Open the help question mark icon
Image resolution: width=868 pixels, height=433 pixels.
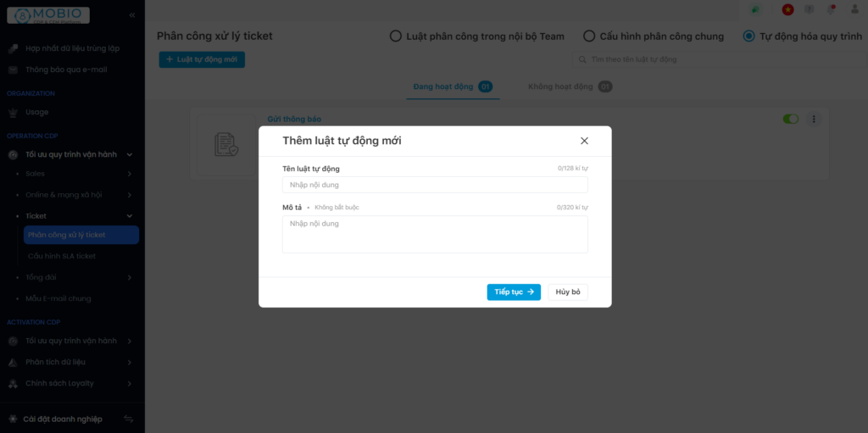point(809,9)
